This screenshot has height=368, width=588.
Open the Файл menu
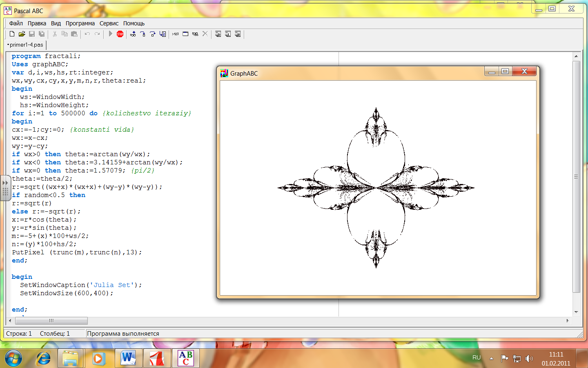[x=16, y=23]
